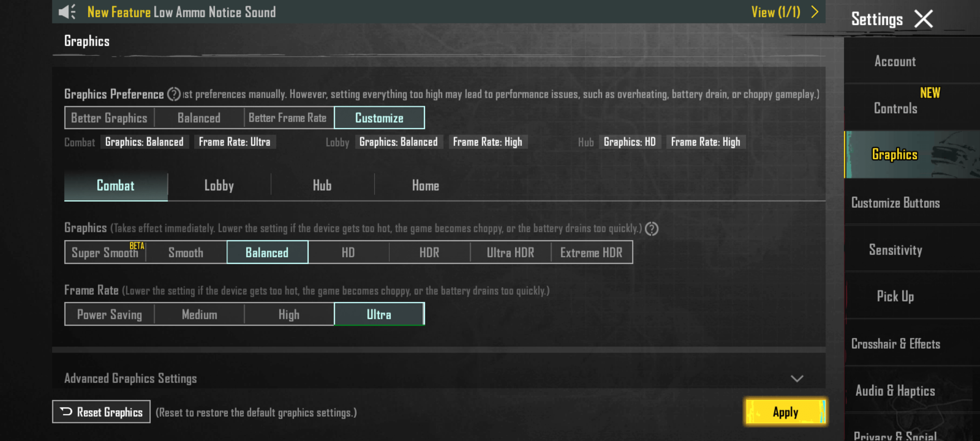Click the speaker announcement icon
This screenshot has width=980, height=441.
pyautogui.click(x=67, y=12)
